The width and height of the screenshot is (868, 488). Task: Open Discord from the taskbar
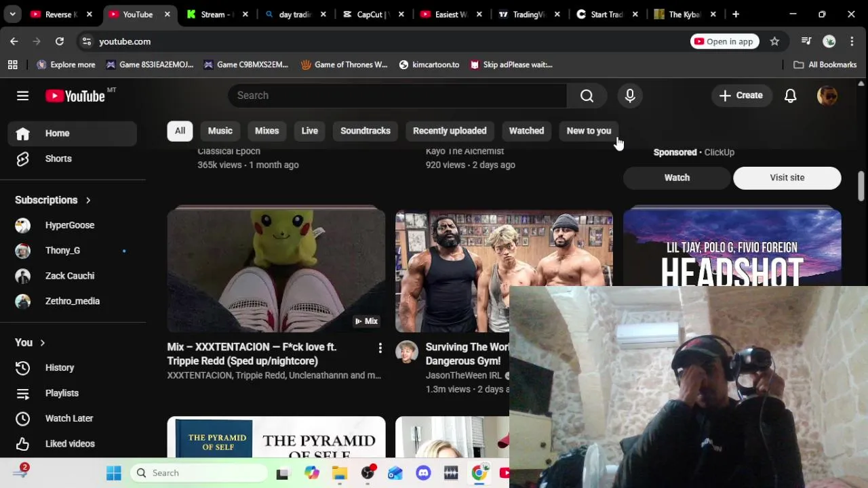[x=423, y=473]
